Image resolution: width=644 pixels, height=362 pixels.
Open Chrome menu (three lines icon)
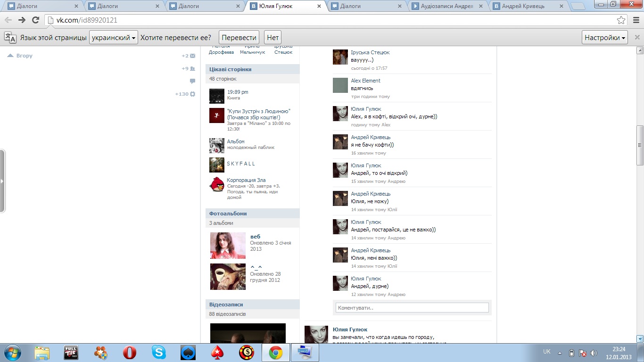[x=635, y=20]
